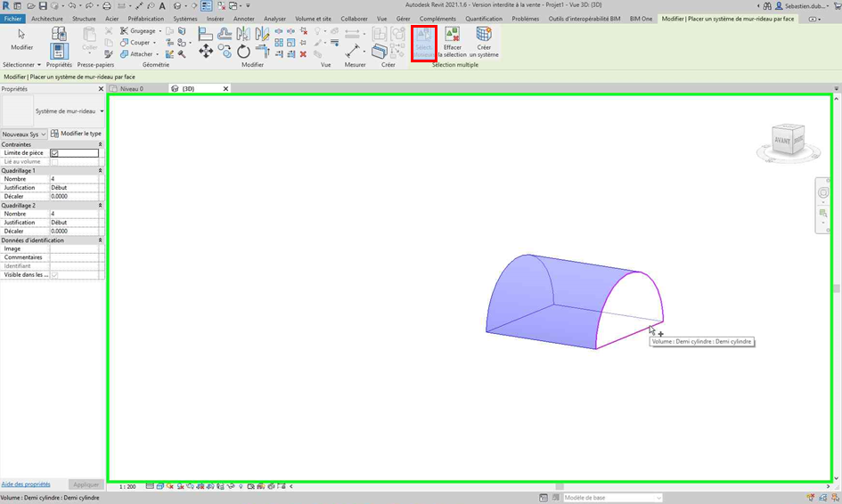Click the Quadrillage 1 Nombre value field

(x=74, y=179)
